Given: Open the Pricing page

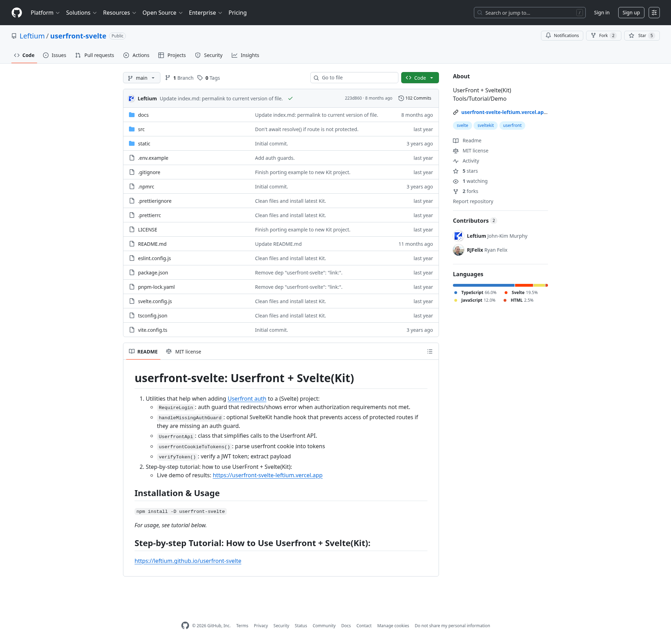Looking at the screenshot, I should (x=238, y=13).
